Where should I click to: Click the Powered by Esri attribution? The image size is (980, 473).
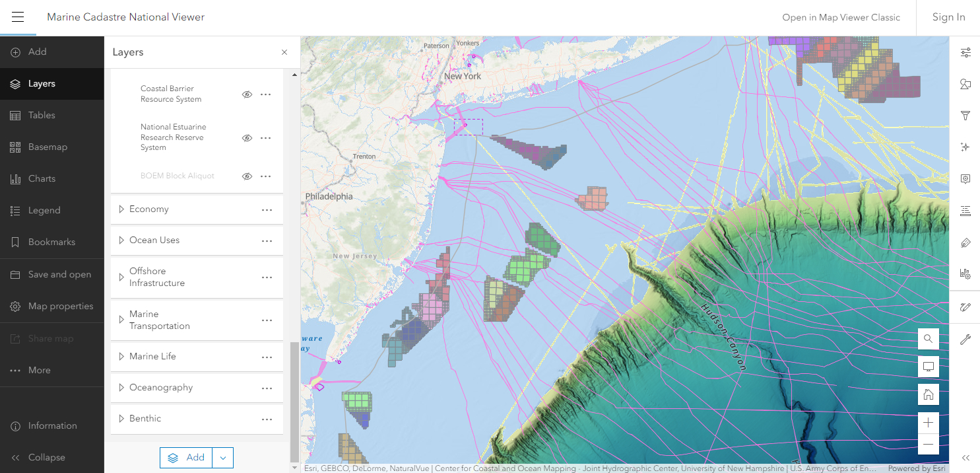click(917, 468)
